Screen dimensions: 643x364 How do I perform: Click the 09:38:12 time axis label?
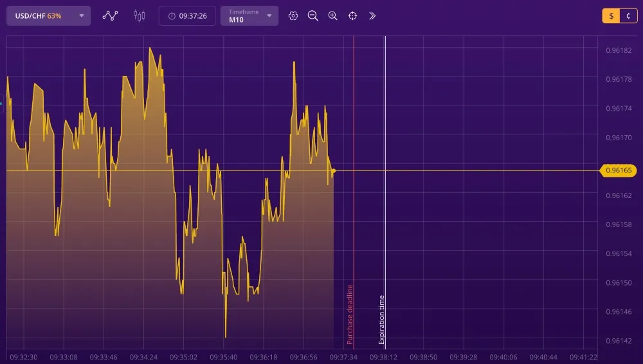coord(383,356)
